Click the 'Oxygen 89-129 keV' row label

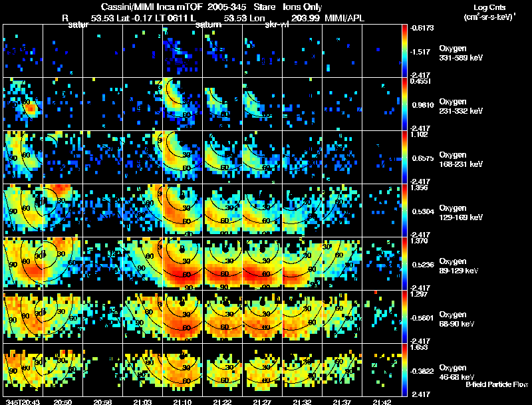[459, 266]
